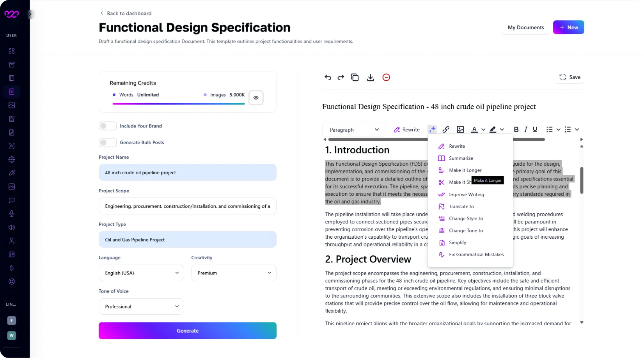
Task: Choose Rewrite from the AI menu
Action: click(470, 146)
